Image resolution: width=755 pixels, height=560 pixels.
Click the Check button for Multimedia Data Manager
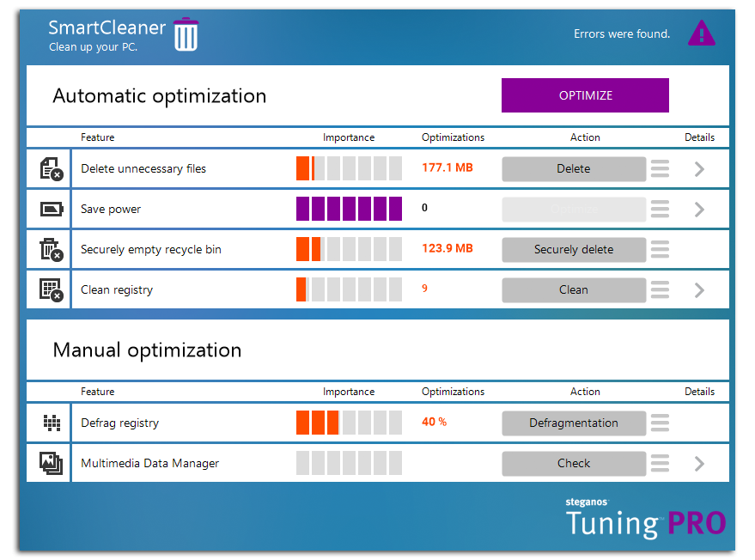pyautogui.click(x=574, y=463)
